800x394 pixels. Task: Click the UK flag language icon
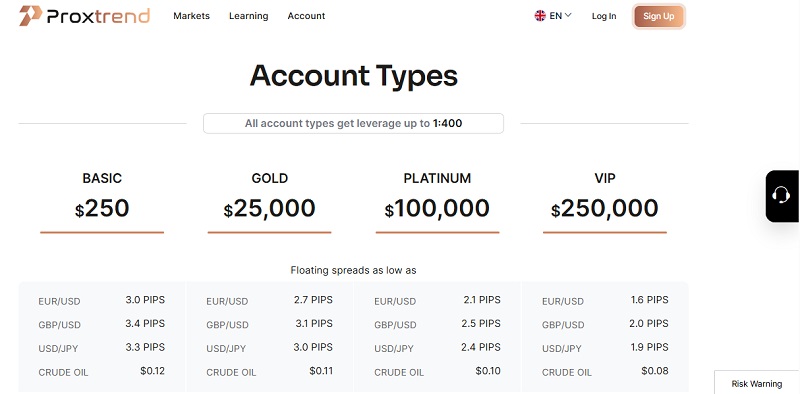[540, 16]
